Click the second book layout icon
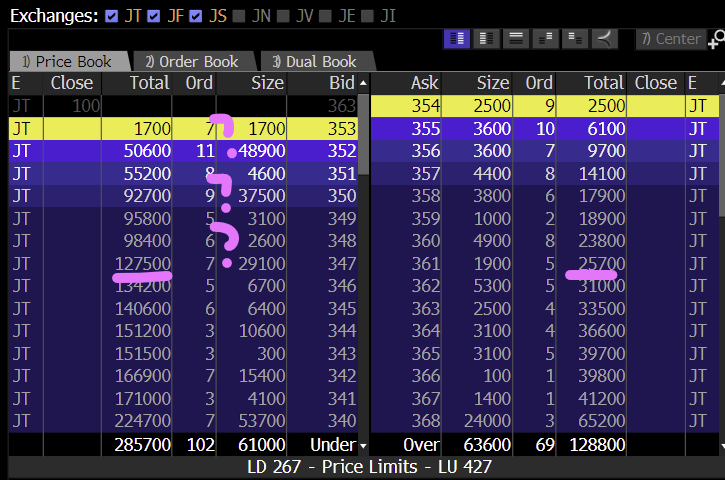Viewport: 725px width, 480px height. 486,39
